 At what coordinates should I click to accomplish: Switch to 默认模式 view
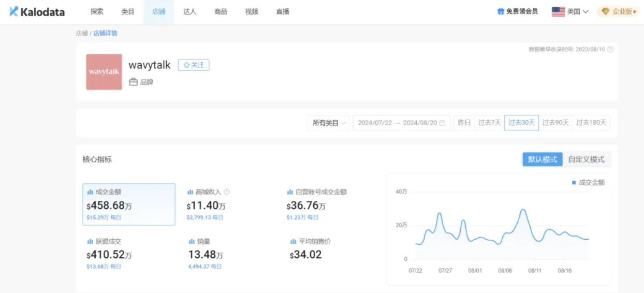(x=542, y=159)
